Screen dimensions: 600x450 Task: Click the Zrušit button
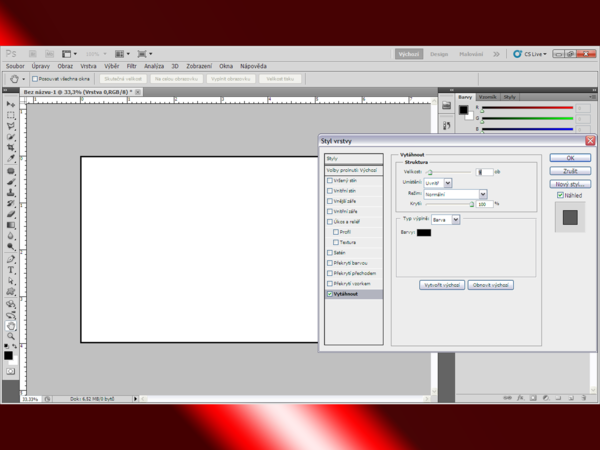(570, 171)
